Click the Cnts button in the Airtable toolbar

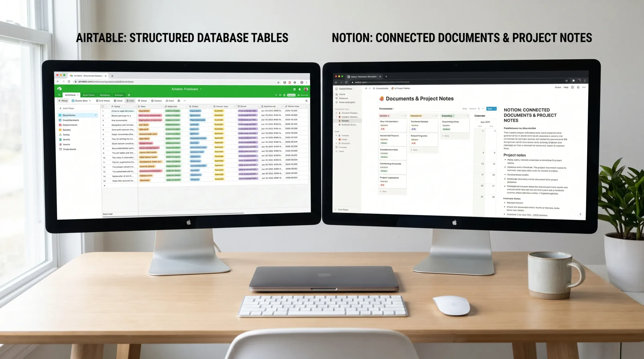130,101
